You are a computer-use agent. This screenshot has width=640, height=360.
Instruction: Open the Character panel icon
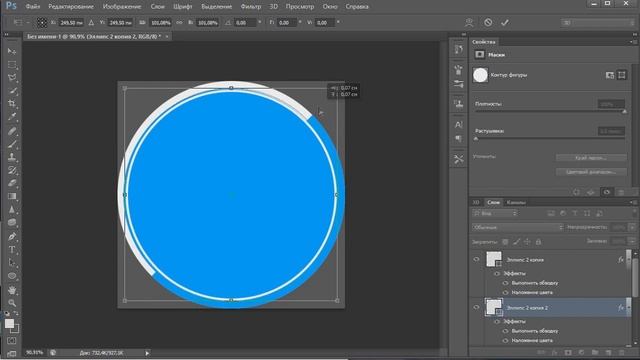click(x=458, y=125)
